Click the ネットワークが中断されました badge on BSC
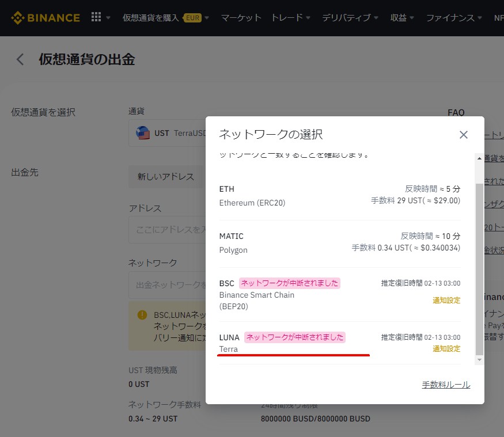Screen dimensions: 504x437 [x=290, y=283]
